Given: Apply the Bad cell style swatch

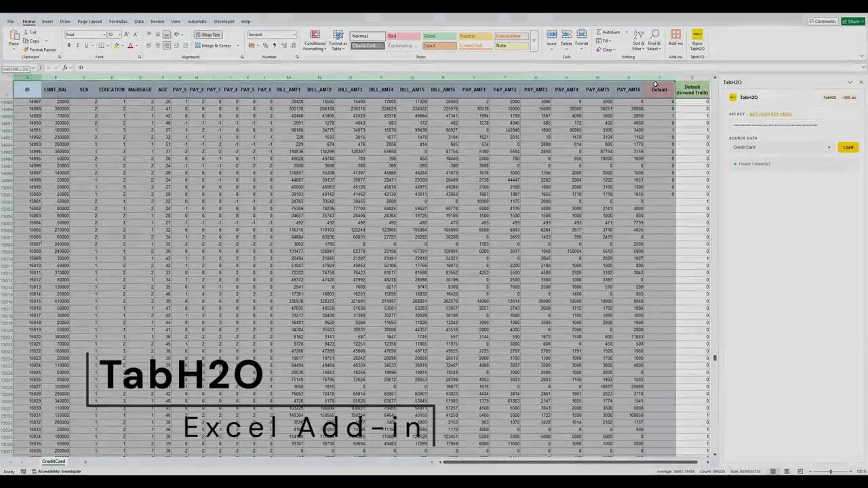Looking at the screenshot, I should tap(403, 36).
